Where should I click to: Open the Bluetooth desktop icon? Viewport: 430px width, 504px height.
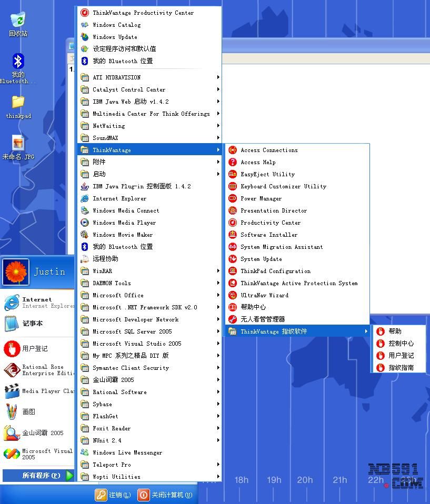pos(18,62)
